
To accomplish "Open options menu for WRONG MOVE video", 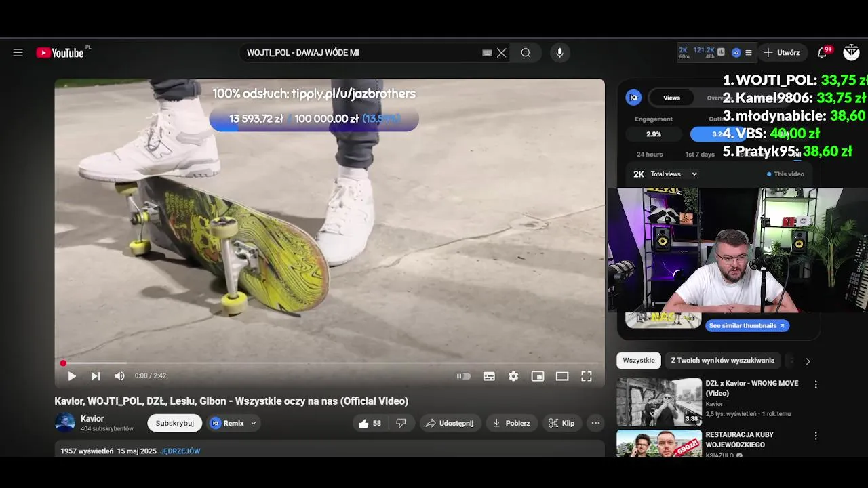I will pyautogui.click(x=816, y=384).
